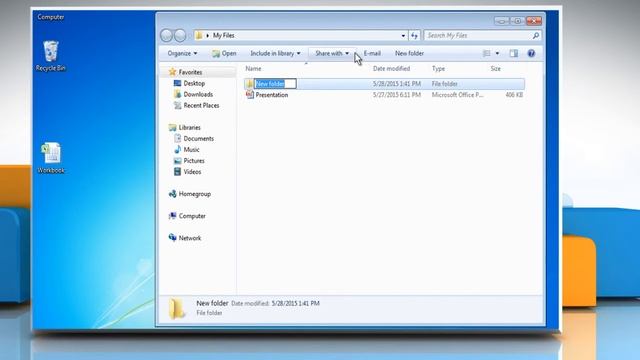Open the Documents library

pos(198,138)
